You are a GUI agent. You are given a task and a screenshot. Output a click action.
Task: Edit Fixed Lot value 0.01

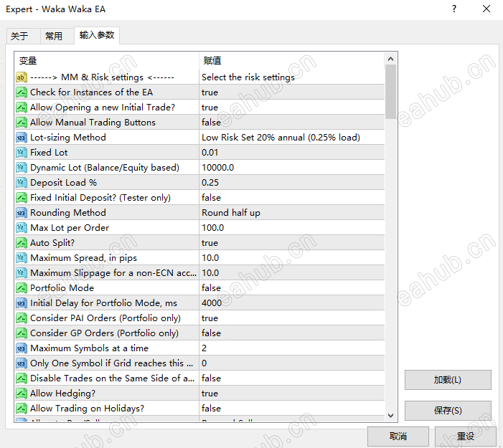point(291,153)
